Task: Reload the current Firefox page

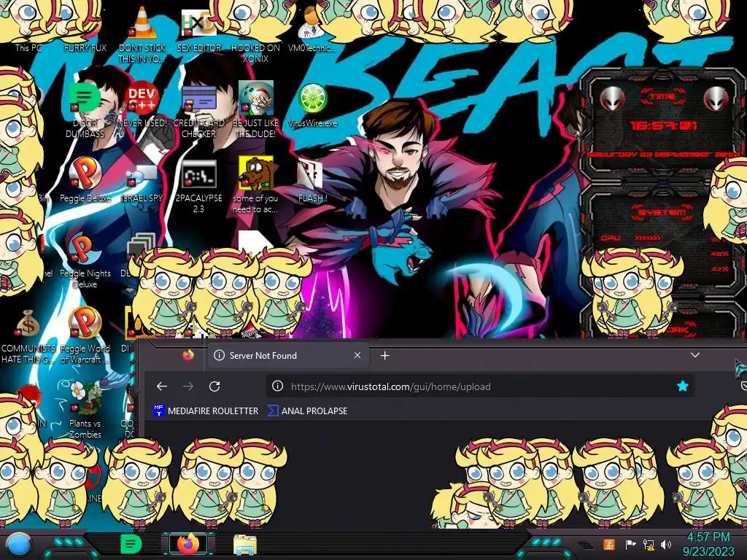Action: tap(214, 386)
